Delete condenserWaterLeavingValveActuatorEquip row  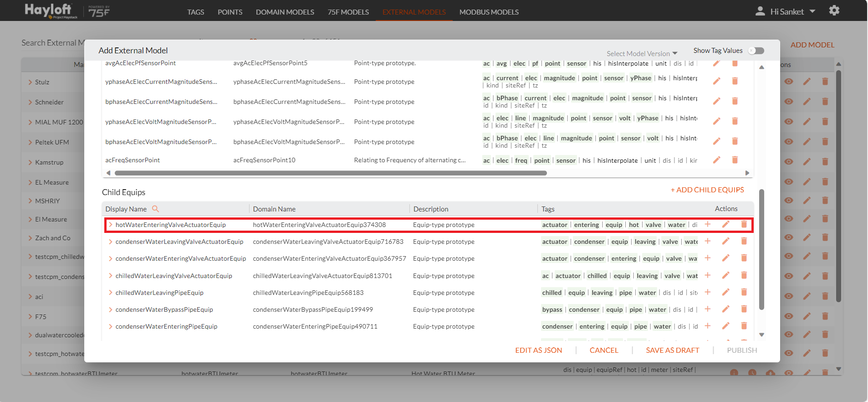coord(744,241)
